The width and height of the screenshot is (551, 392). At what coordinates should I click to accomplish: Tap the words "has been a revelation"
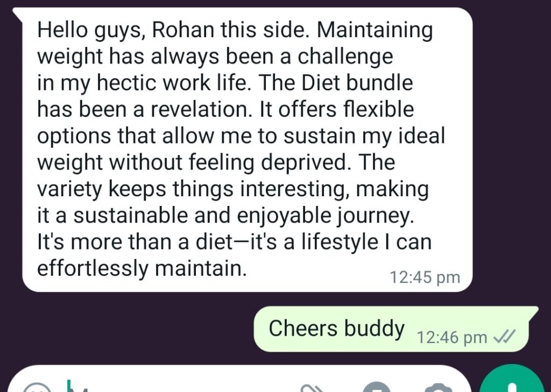pos(145,109)
